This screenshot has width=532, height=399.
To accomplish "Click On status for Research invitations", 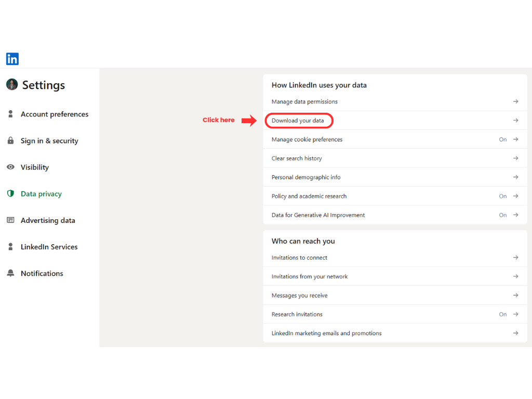I will 503,314.
